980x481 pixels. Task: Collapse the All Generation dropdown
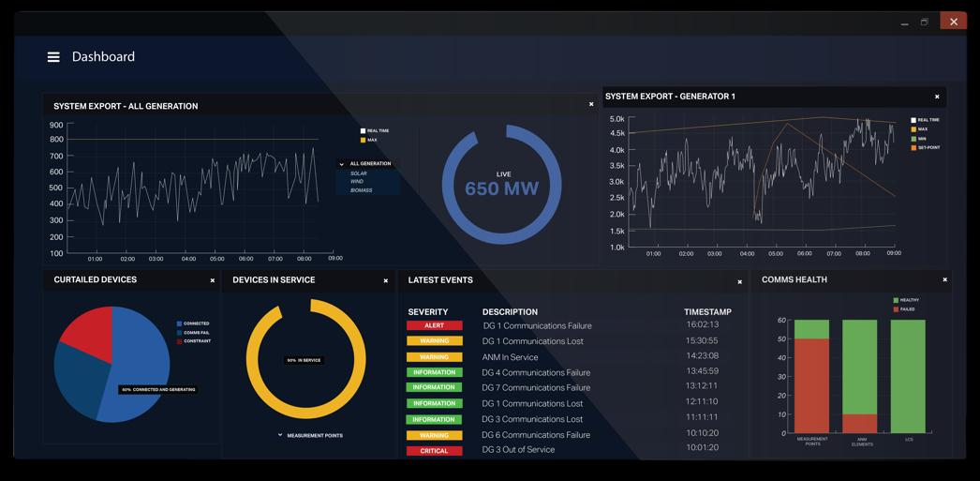[x=365, y=164]
